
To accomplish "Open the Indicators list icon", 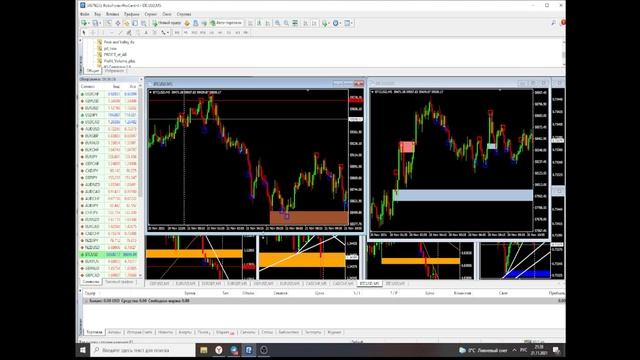I will [324, 23].
